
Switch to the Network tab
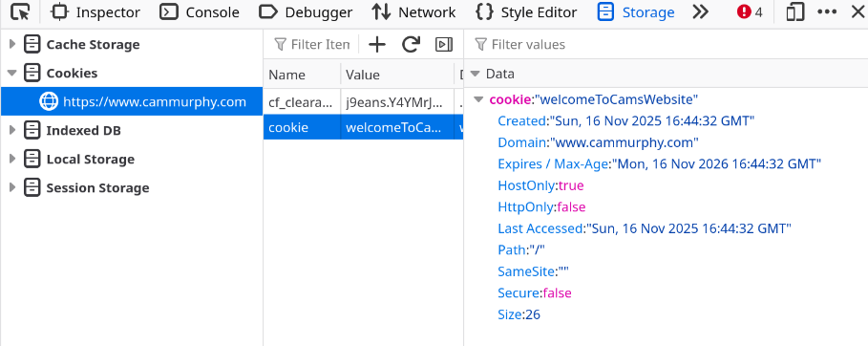(413, 12)
